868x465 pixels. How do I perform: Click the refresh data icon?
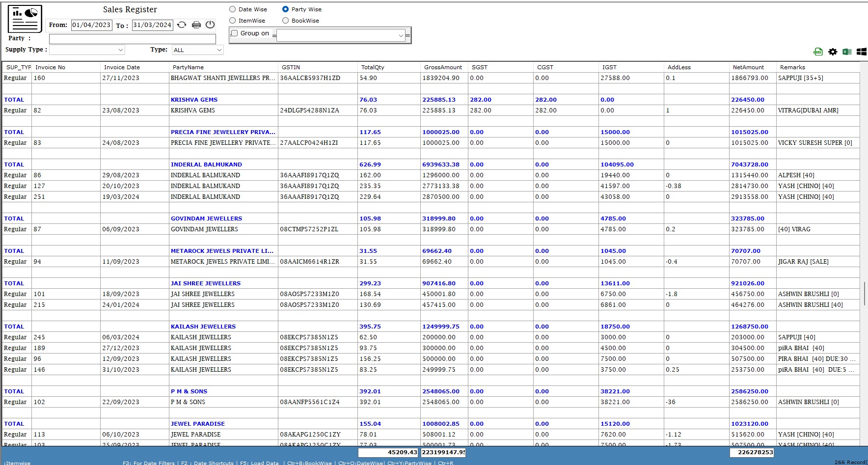click(x=182, y=25)
